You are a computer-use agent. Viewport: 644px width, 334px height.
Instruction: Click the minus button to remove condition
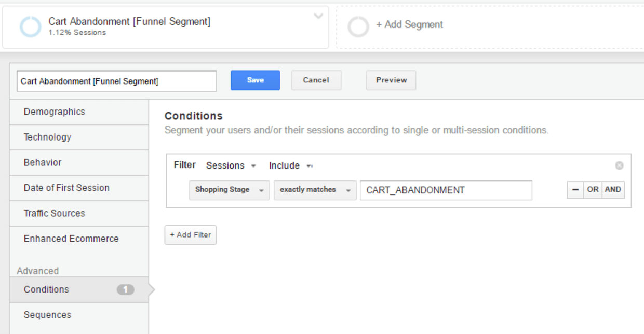coord(575,190)
